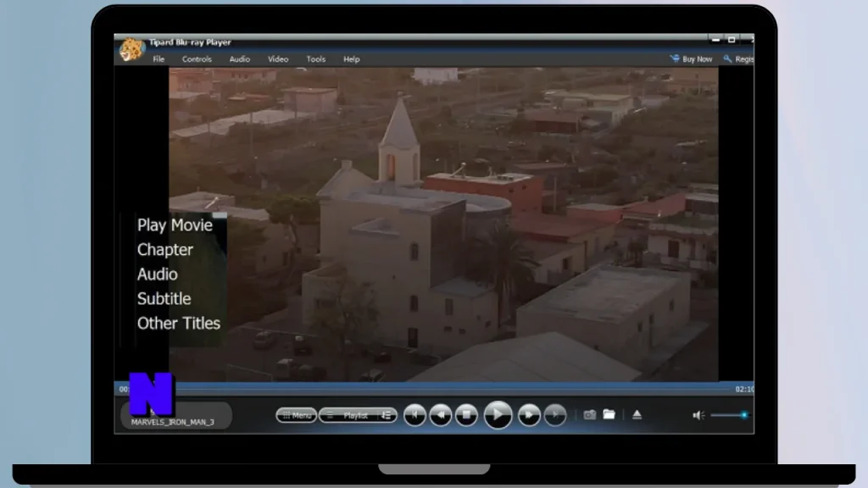The image size is (868, 488).
Task: Select Subtitle in the disc menu
Action: tap(164, 299)
